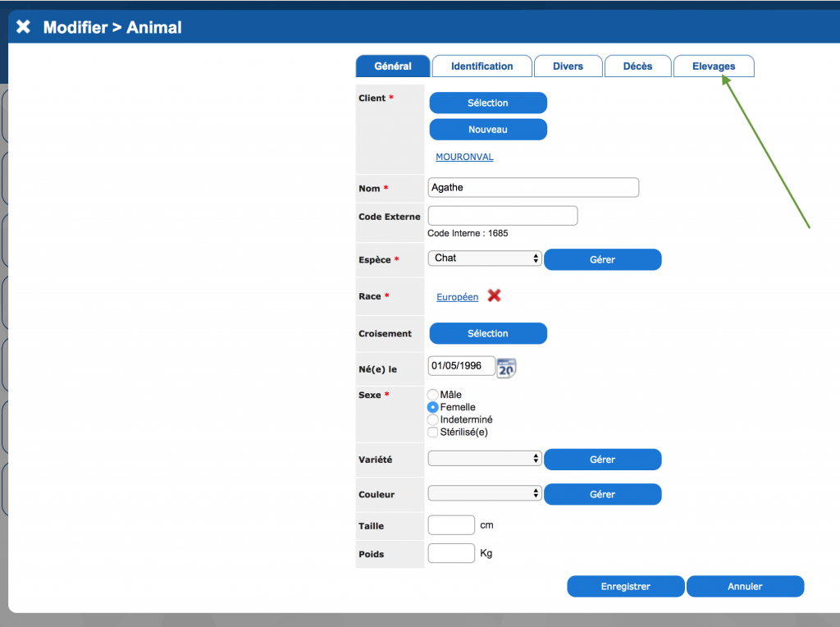Click Gérer next to Espèce
Image resolution: width=840 pixels, height=627 pixels.
click(x=602, y=259)
